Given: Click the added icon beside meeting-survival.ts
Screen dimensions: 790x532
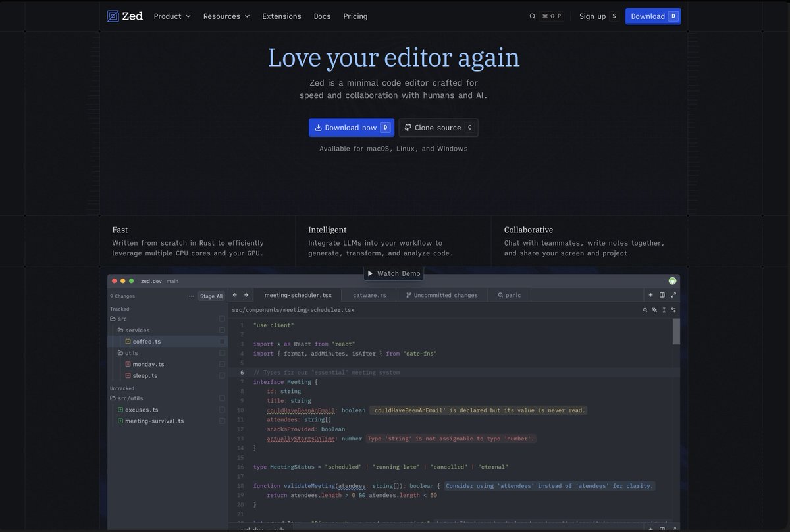Looking at the screenshot, I should 120,421.
